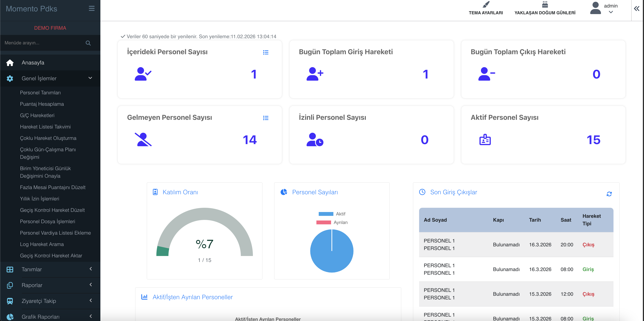Open list icon on Gelmeyen Personel Sayısı card
The image size is (644, 321).
click(265, 118)
